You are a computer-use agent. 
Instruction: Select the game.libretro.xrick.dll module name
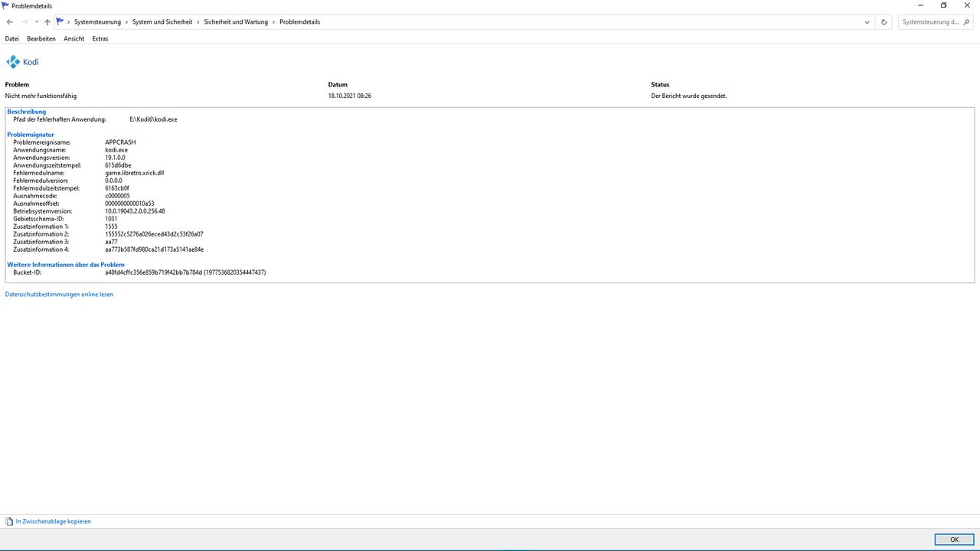[x=135, y=173]
